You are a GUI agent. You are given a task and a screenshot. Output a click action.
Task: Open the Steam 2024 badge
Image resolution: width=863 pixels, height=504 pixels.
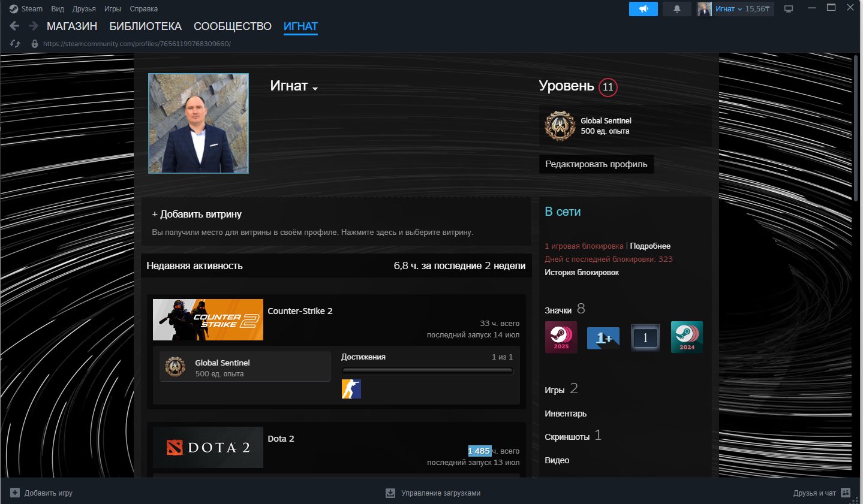click(x=687, y=337)
